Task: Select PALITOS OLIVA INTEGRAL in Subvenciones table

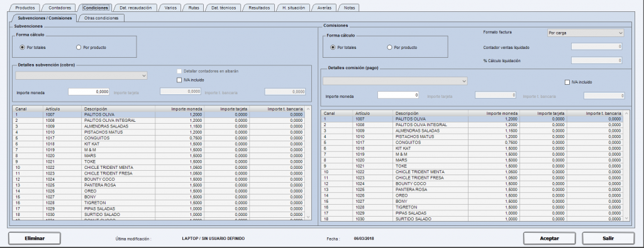Action: click(x=159, y=121)
